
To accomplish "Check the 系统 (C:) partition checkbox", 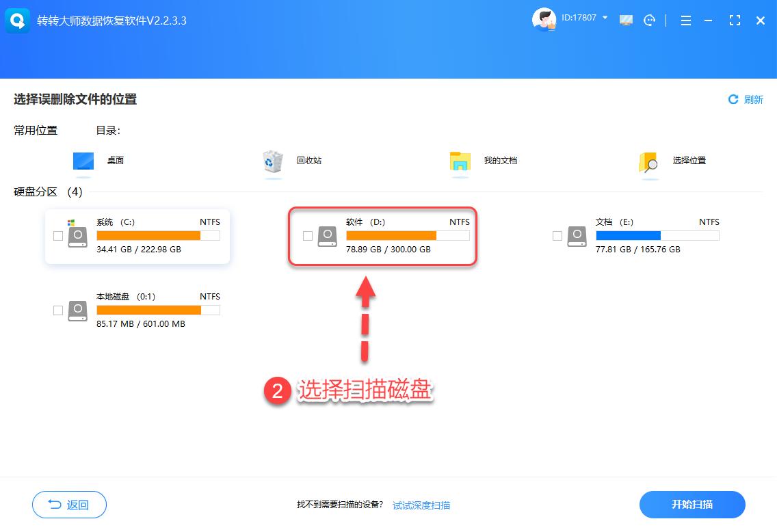I will [58, 236].
